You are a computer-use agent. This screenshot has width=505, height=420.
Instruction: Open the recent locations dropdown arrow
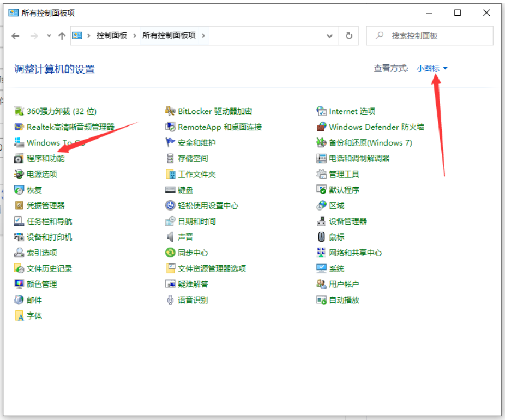click(x=49, y=35)
